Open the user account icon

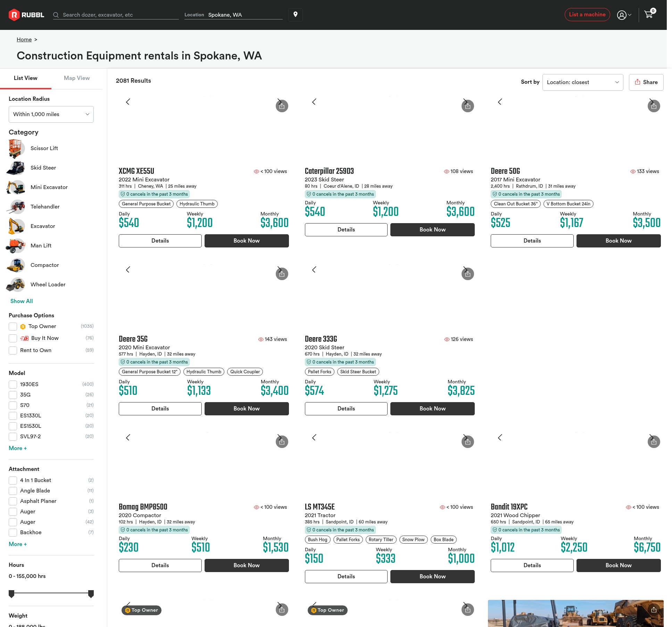click(621, 15)
